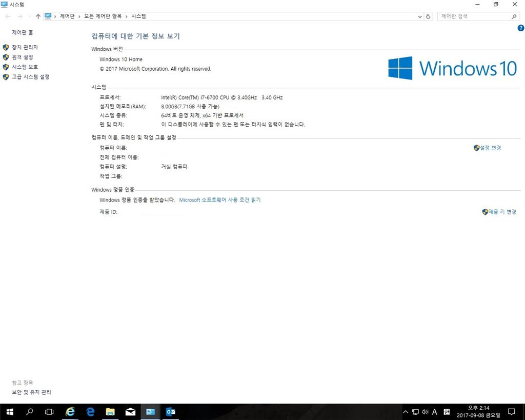
Task: Open 장치 관리자 (Device Manager) link
Action: [x=25, y=47]
